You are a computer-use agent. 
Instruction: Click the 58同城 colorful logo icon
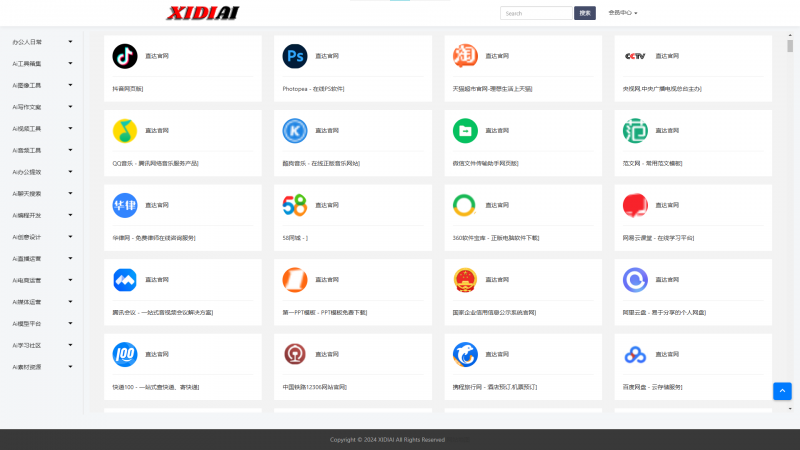pos(295,205)
